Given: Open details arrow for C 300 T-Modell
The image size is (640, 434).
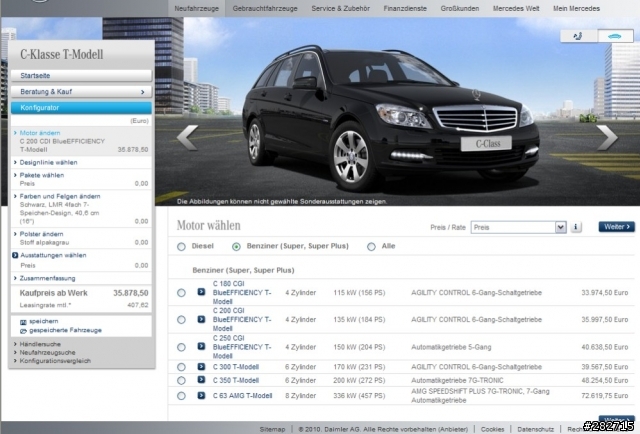Looking at the screenshot, I should point(201,367).
